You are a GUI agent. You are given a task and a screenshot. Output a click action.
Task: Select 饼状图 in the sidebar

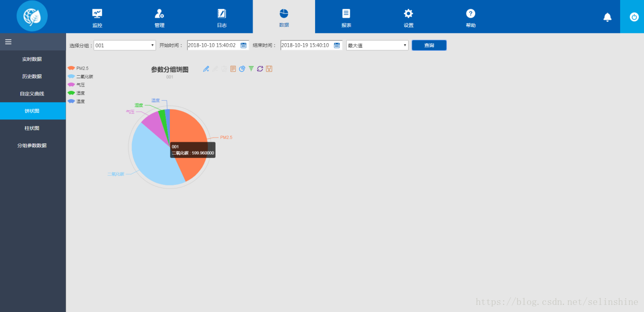click(33, 111)
